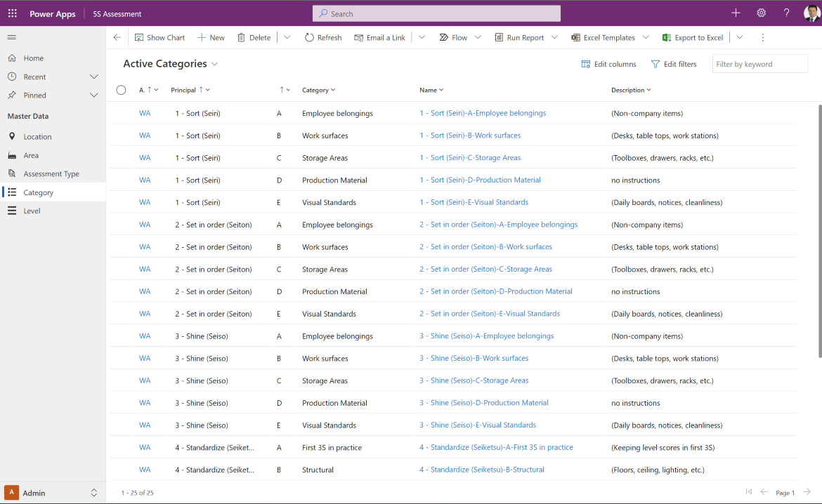This screenshot has height=504, width=822.
Task: Open the 1 - Sort (Seiri)-A-Employee belongings record
Action: point(483,113)
